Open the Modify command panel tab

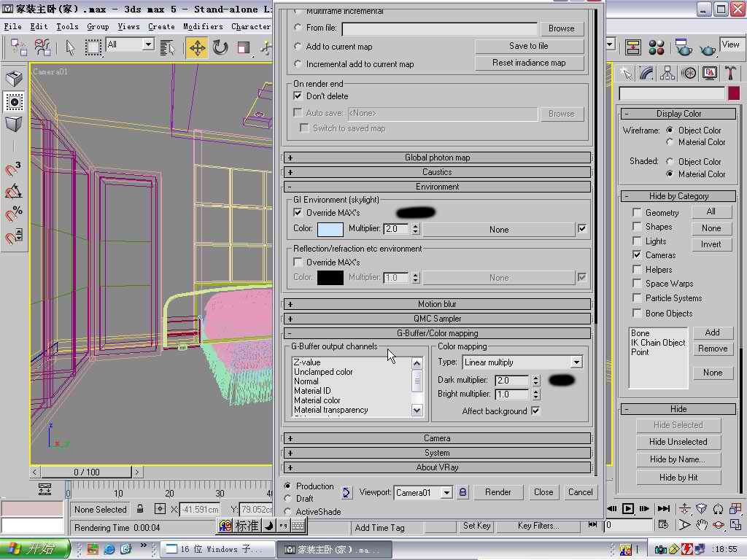(x=646, y=73)
